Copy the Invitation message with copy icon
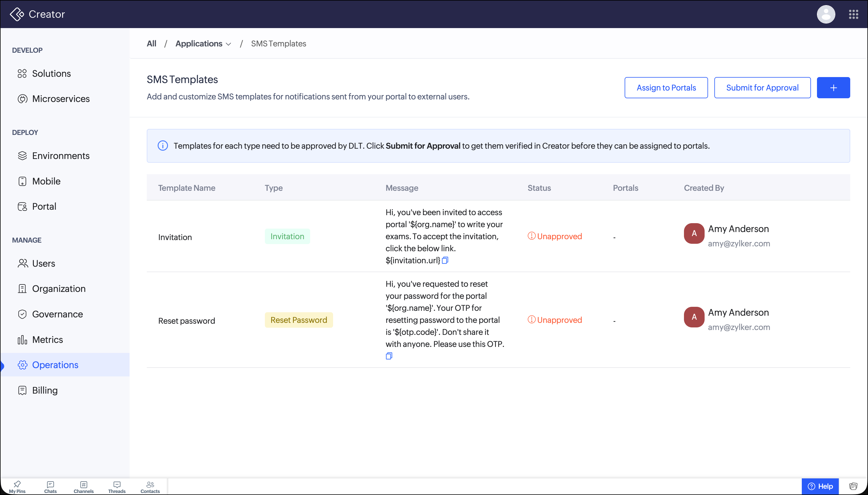 tap(445, 260)
